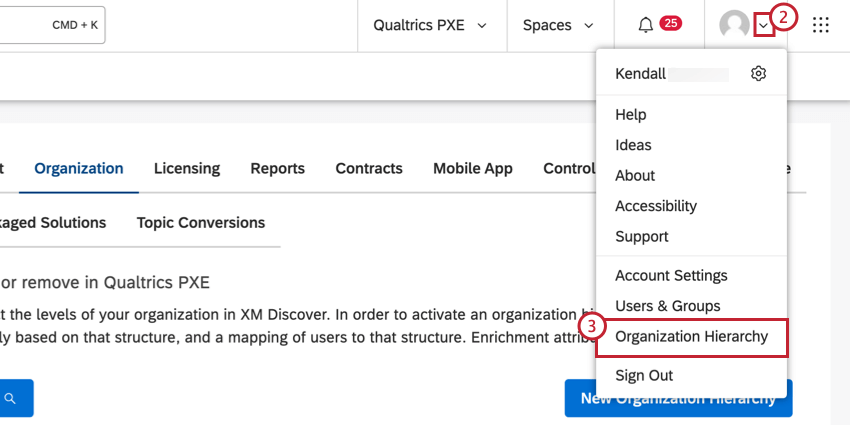850x425 pixels.
Task: Click the CMD + K search field
Action: point(52,25)
